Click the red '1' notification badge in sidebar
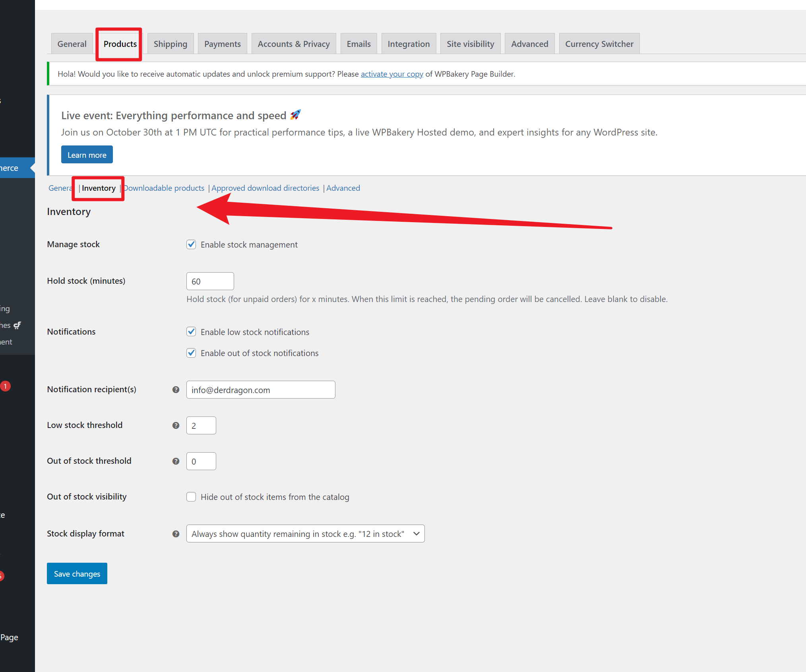Screen dimensions: 806x672 pos(5,385)
